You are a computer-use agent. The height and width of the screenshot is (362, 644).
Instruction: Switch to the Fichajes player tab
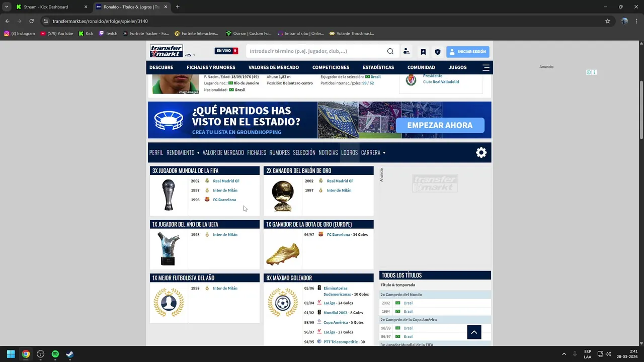pos(257,152)
